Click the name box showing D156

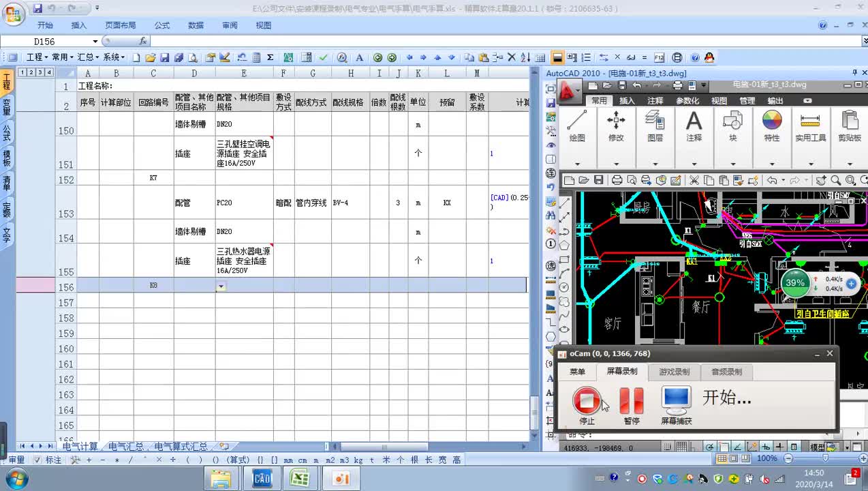click(50, 42)
